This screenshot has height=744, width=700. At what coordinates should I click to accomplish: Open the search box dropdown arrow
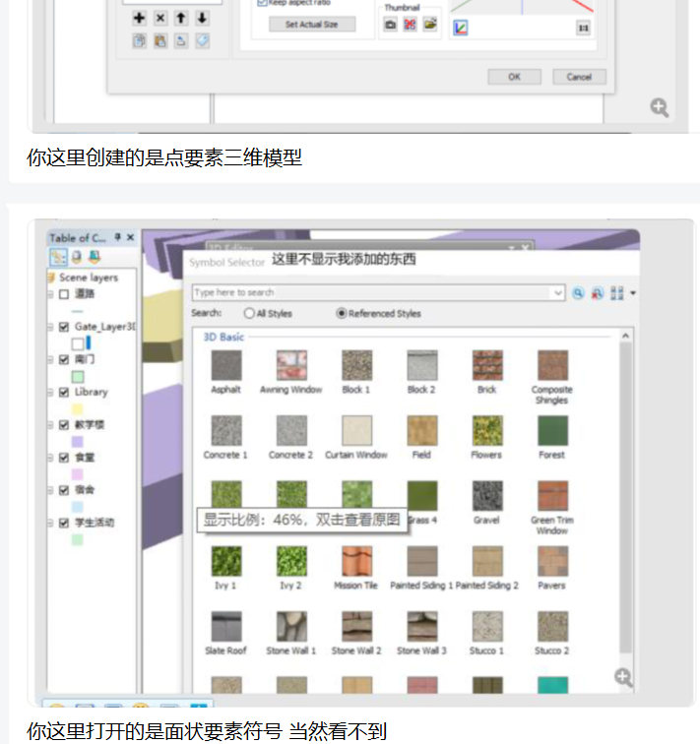coord(558,292)
